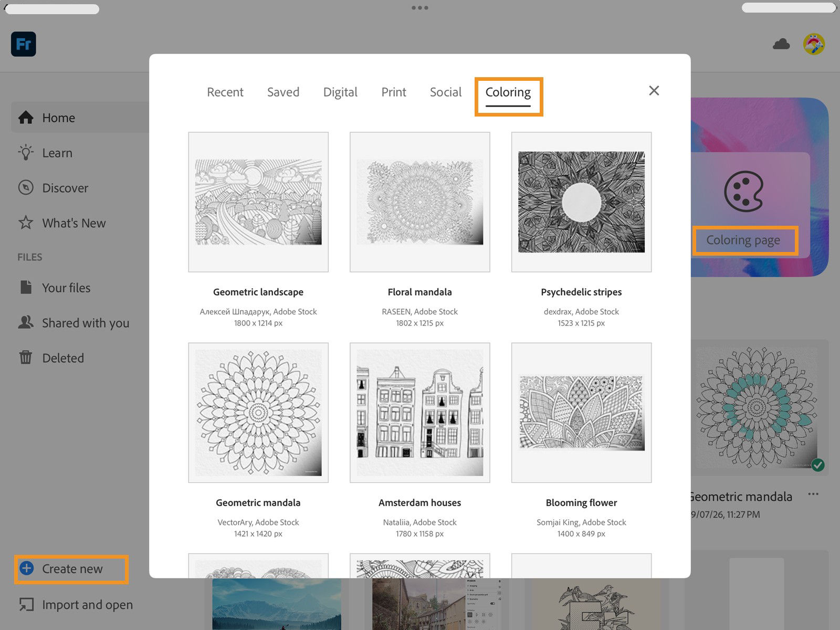Open Shared with you

pos(86,323)
